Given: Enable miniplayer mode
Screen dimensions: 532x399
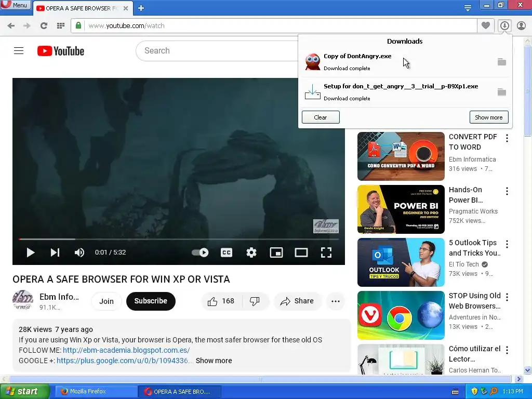Looking at the screenshot, I should pos(276,252).
